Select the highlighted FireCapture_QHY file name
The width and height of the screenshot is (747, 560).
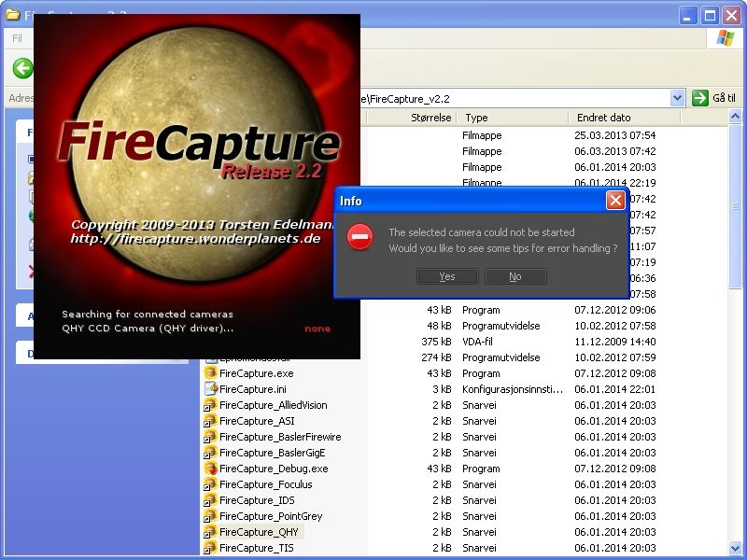click(x=259, y=532)
